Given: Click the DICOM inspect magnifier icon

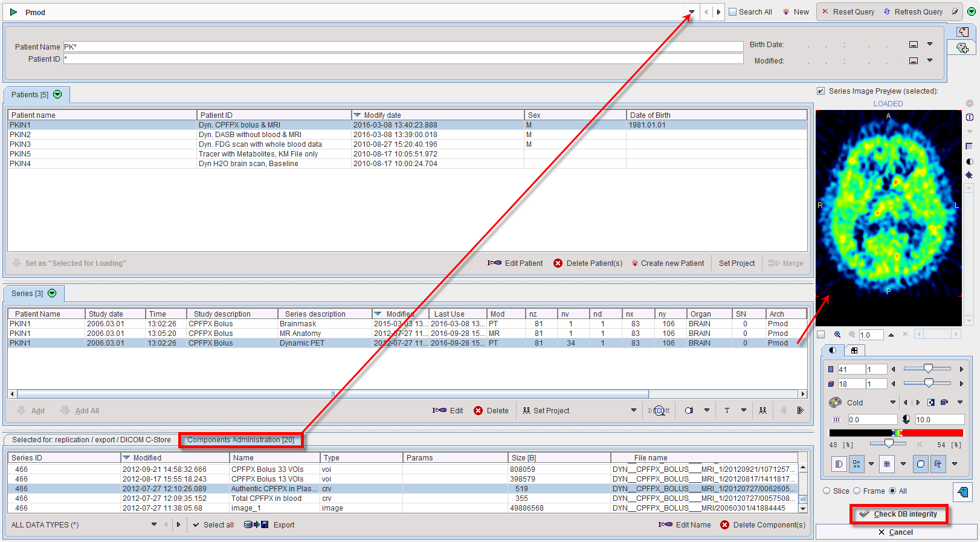Looking at the screenshot, I should (659, 411).
